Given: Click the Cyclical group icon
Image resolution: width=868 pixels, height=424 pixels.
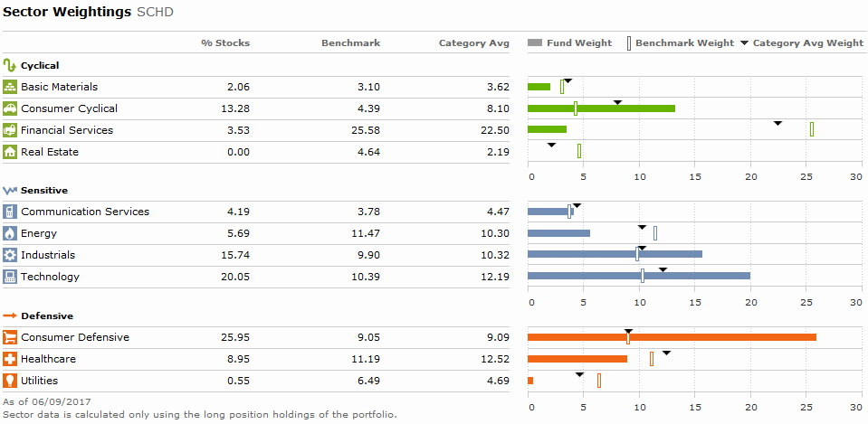Looking at the screenshot, I should [x=9, y=65].
